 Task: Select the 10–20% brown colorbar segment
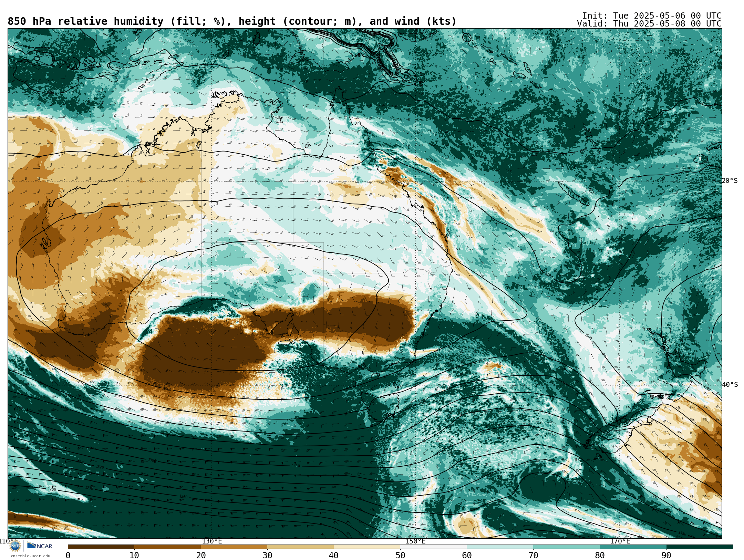tap(167, 547)
